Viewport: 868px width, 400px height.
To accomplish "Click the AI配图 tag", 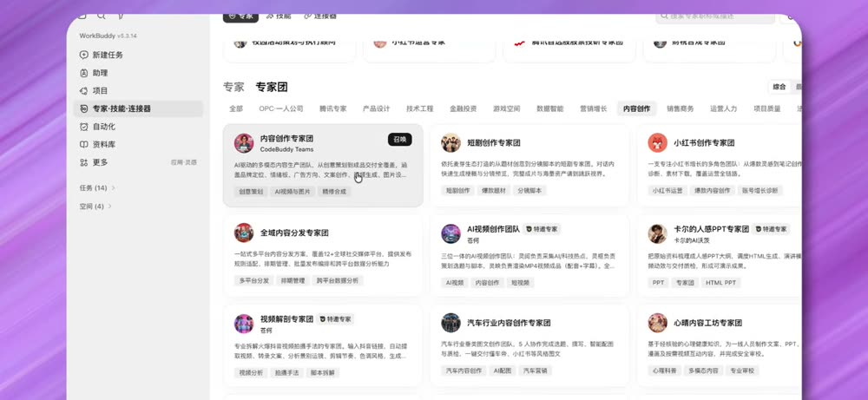I will coord(503,370).
